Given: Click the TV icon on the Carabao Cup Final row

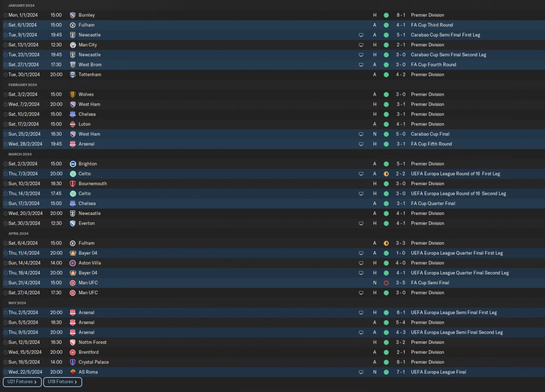Looking at the screenshot, I should click(x=361, y=134).
